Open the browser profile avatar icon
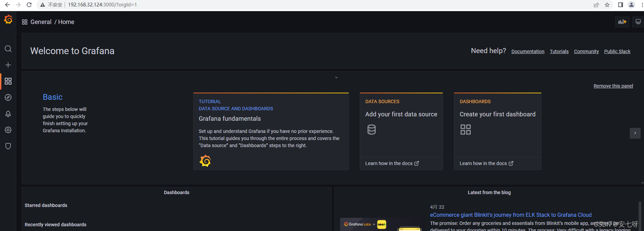Viewport: 644px width, 231px height. point(631,5)
